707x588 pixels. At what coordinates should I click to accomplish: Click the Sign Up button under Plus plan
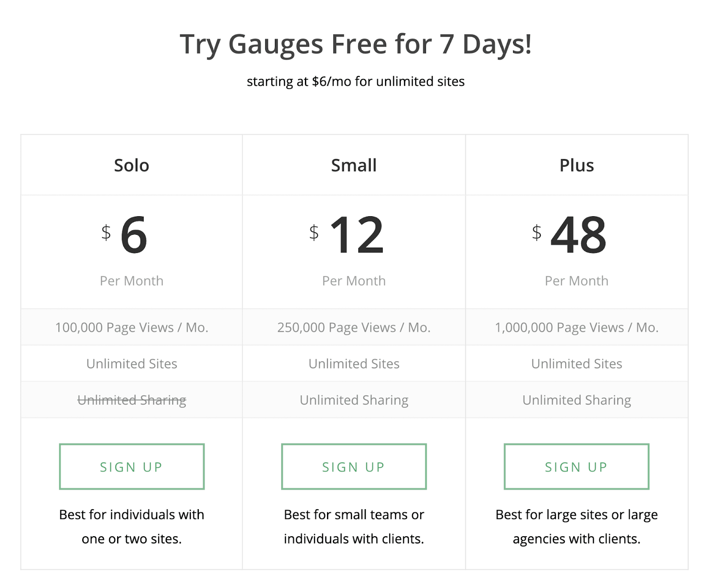point(576,466)
